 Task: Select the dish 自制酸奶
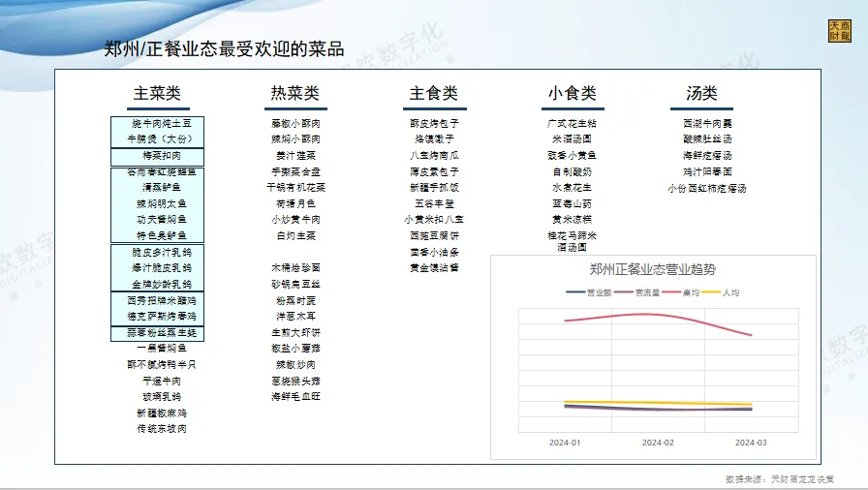pyautogui.click(x=572, y=172)
